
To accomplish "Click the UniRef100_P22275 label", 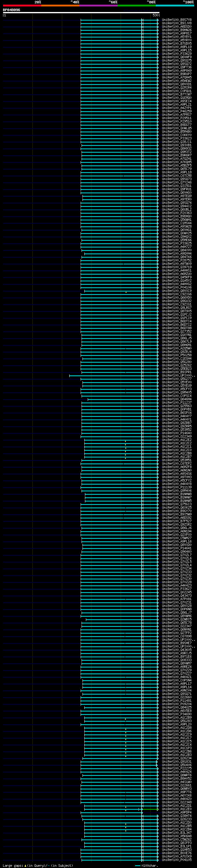I will (x=177, y=768).
